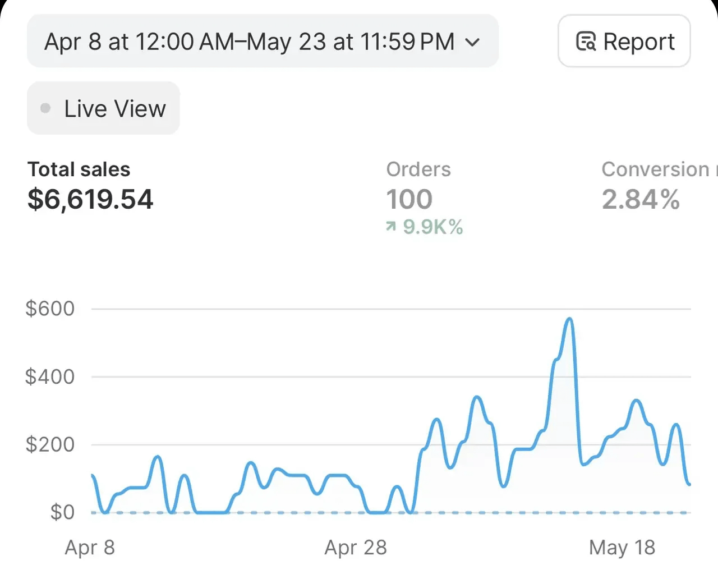Click the orders count 100
718x588 pixels.
409,199
